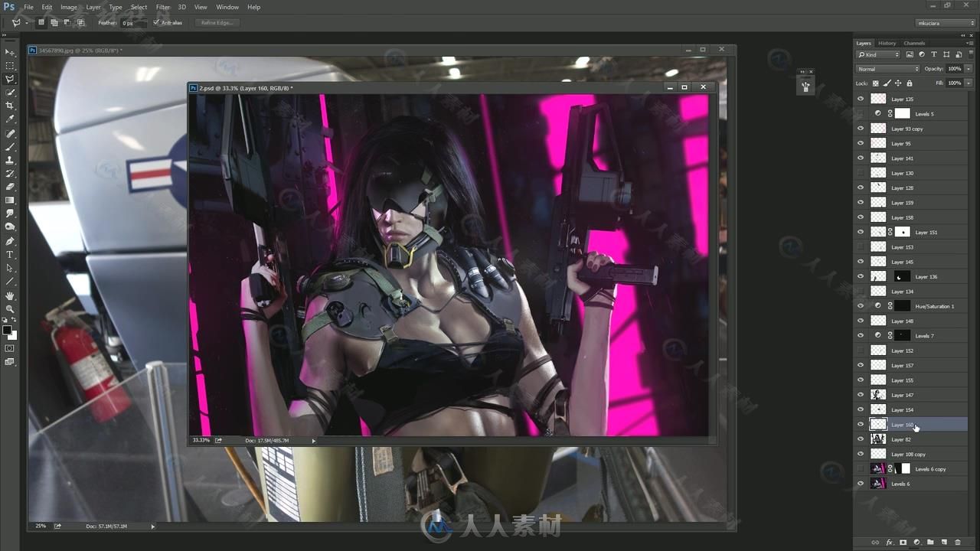The width and height of the screenshot is (980, 551).
Task: Select the Pen tool
Action: [x=10, y=241]
